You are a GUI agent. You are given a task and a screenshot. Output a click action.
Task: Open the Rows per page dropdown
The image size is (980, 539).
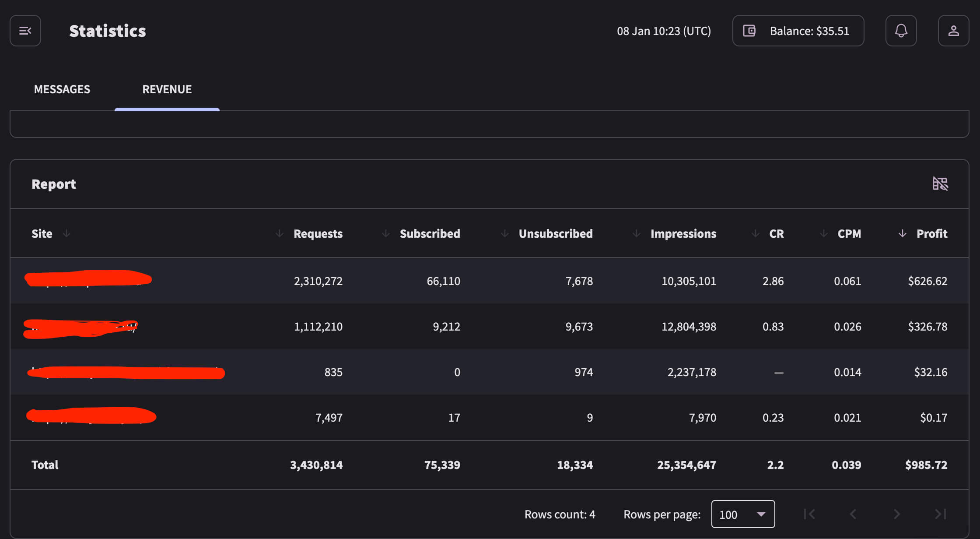[x=743, y=514]
